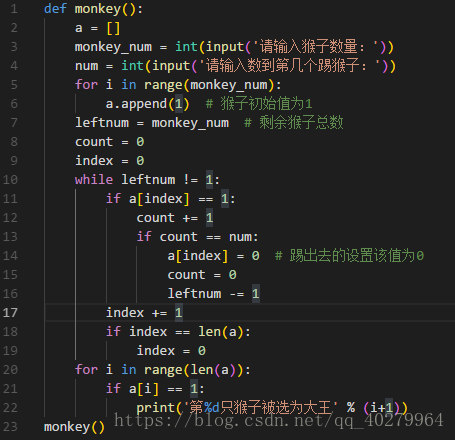This screenshot has height=440, width=455.
Task: Click 'a.append(1)' statement
Action: [148, 104]
